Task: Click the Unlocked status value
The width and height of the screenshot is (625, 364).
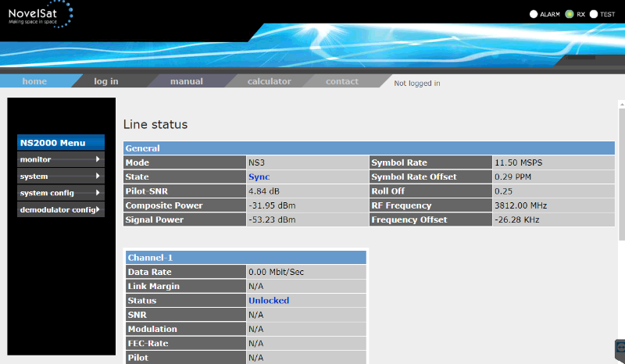Action: 269,301
